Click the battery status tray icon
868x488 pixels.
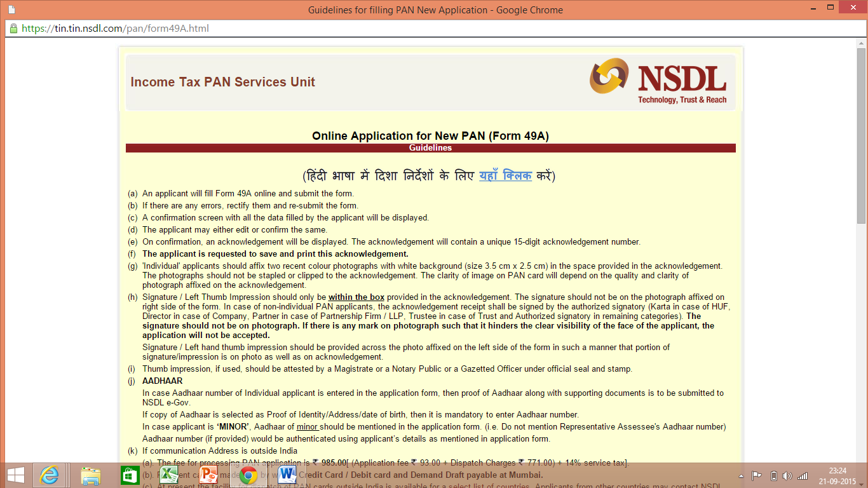pos(773,475)
